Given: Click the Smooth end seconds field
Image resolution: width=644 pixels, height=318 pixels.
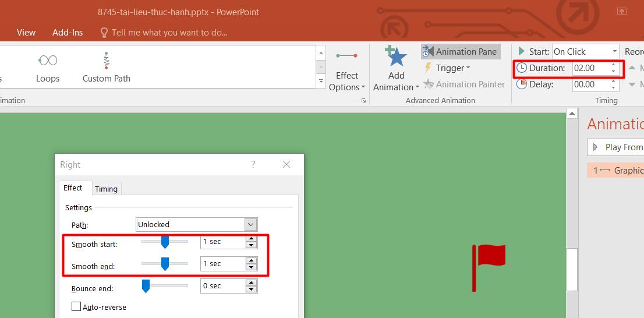Looking at the screenshot, I should coord(223,264).
